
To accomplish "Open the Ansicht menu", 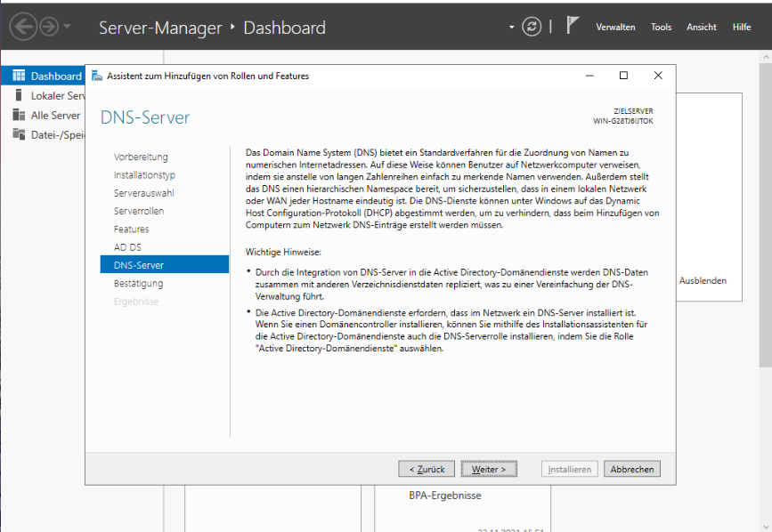I will (701, 28).
